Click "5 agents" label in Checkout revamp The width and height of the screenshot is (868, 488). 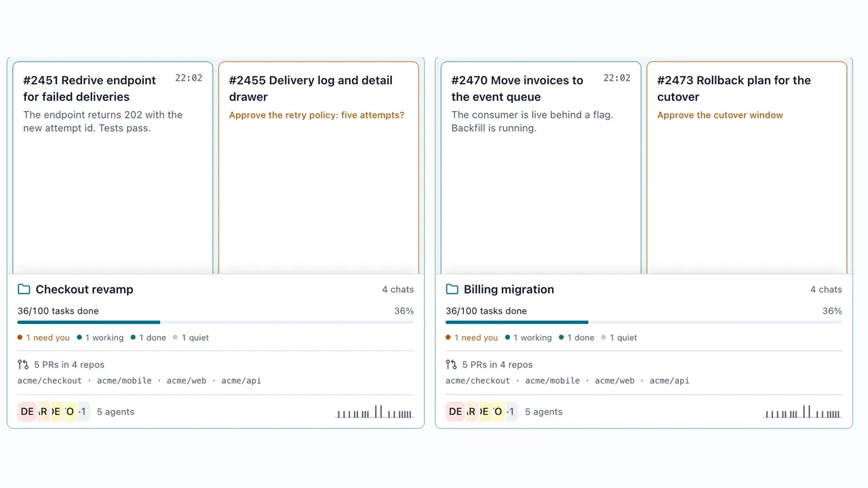116,411
